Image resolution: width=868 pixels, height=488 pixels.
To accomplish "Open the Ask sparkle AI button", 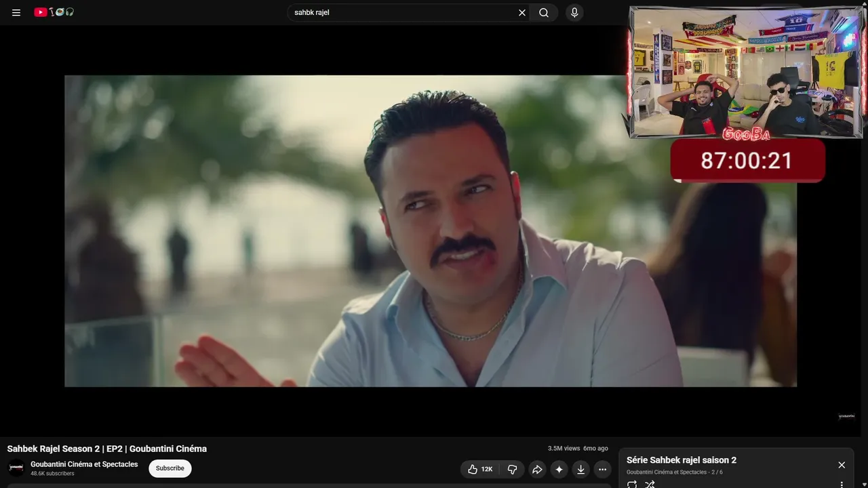I will pos(559,469).
